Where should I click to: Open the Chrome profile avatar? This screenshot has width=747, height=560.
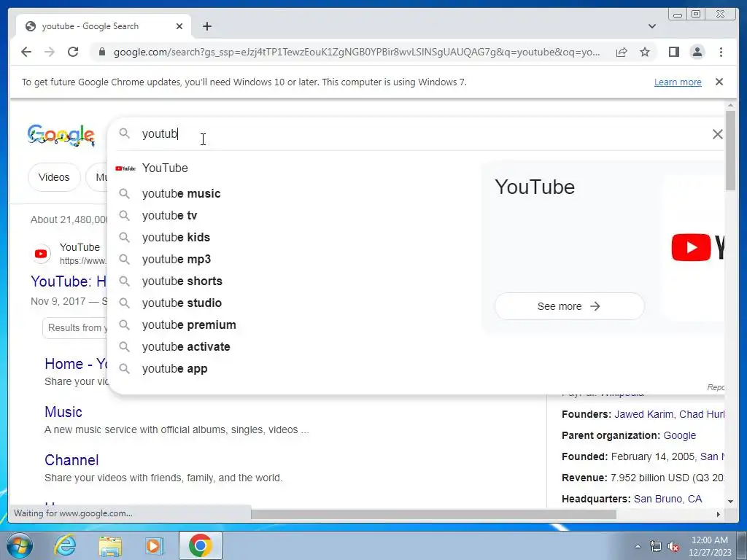coord(697,52)
